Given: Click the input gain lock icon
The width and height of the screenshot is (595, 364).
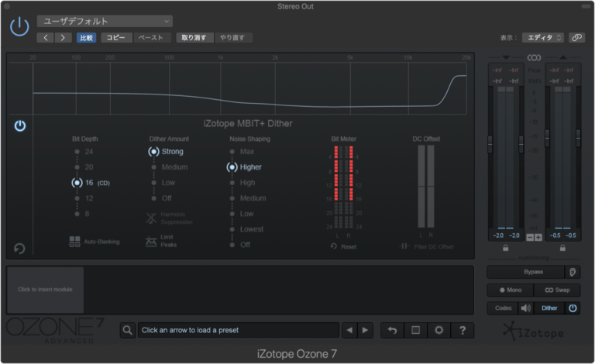Looking at the screenshot, I should (x=505, y=248).
